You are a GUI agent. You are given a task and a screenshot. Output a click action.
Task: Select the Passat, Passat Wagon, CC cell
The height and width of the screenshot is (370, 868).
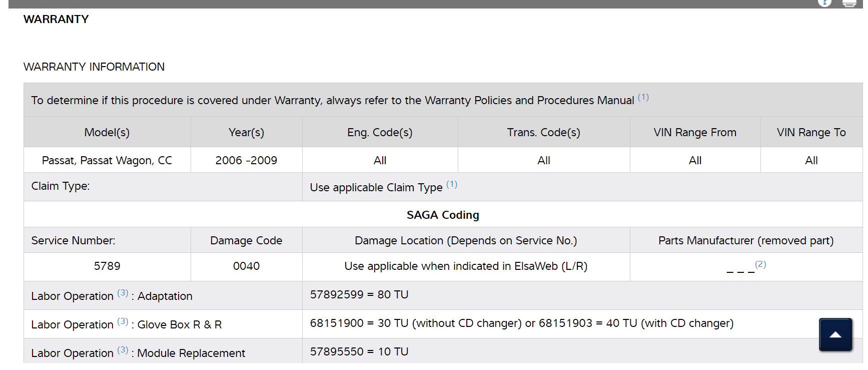point(107,161)
